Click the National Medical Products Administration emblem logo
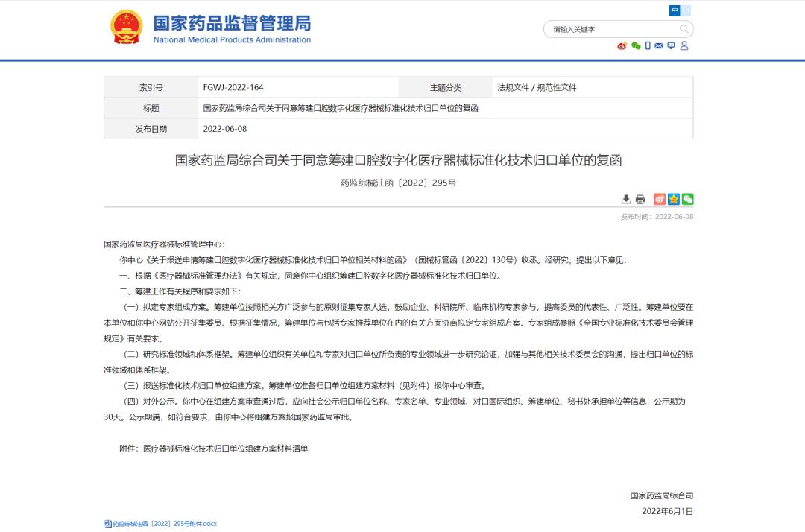 click(125, 26)
